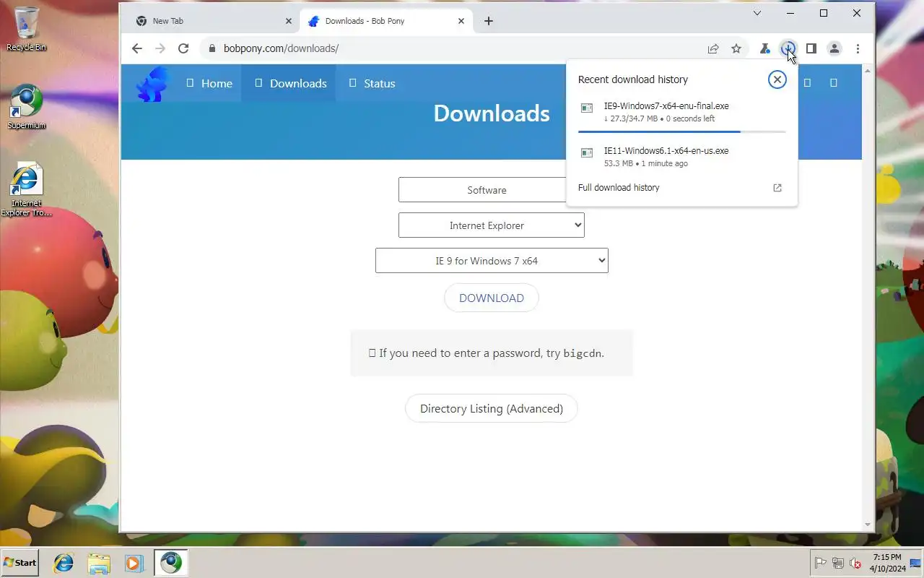Go to Home in site navigation
924x578 pixels.
(209, 83)
